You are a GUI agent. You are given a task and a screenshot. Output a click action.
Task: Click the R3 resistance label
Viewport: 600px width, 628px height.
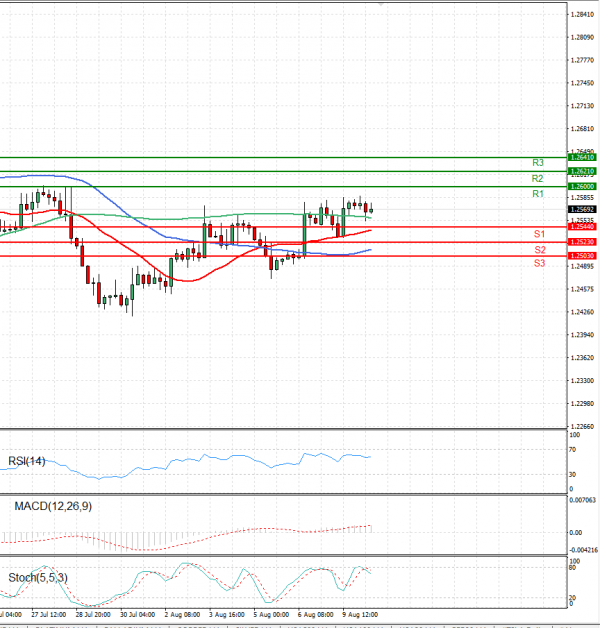pos(538,163)
